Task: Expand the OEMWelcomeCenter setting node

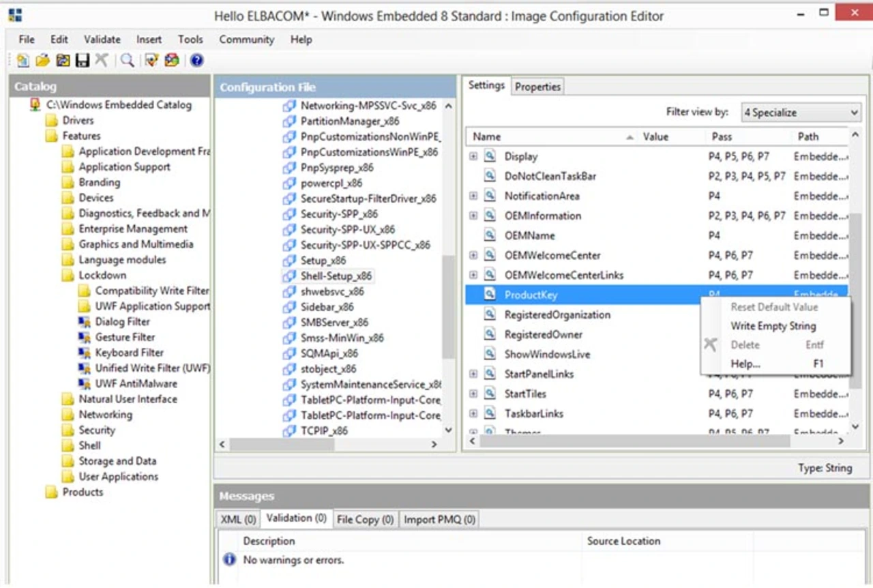Action: [x=473, y=255]
